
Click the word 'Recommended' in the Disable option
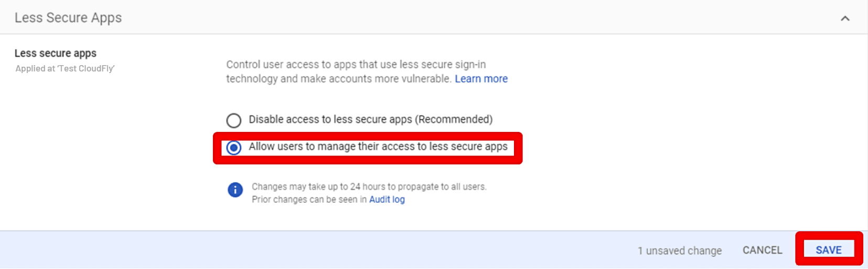(x=454, y=119)
